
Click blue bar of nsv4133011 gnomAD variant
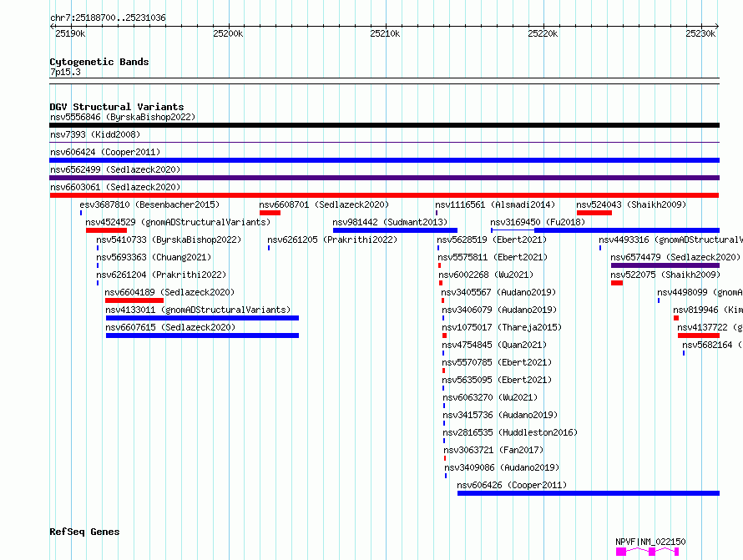click(202, 318)
